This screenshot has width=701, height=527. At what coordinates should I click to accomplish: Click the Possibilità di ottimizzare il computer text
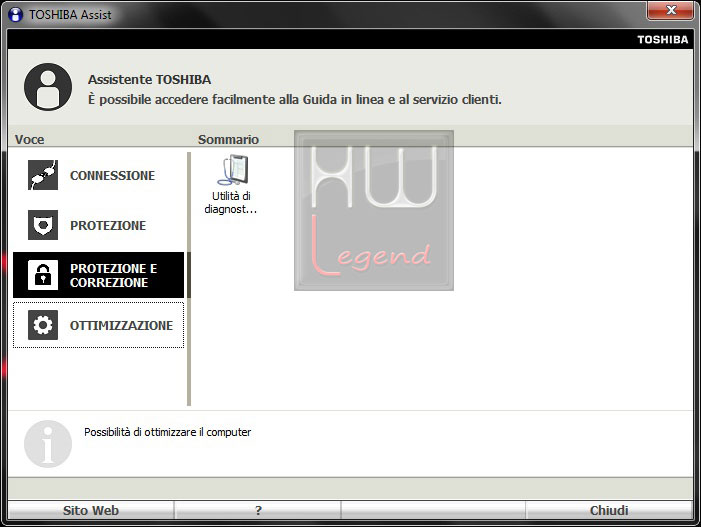[x=168, y=432]
